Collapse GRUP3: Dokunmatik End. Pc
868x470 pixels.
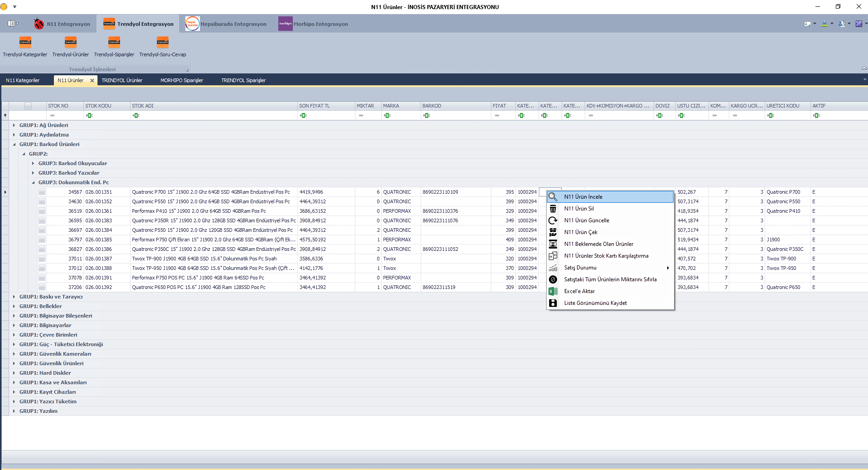click(x=33, y=182)
